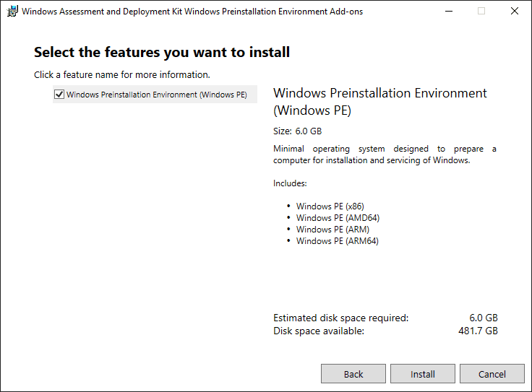Click the 'Select the features you want to install' heading

pos(162,52)
